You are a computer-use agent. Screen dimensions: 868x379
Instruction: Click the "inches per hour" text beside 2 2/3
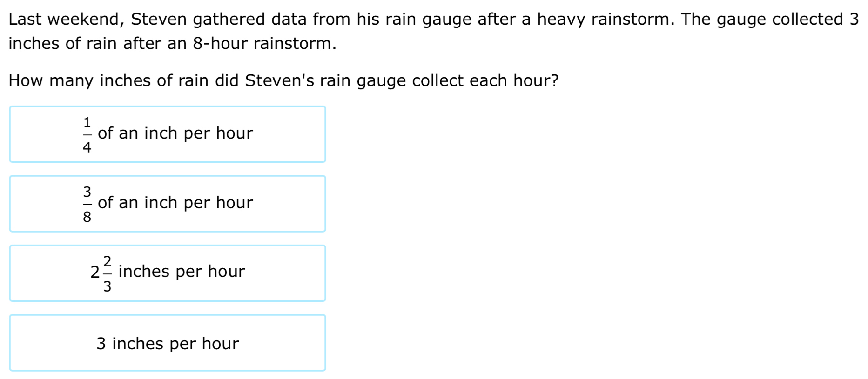[182, 272]
